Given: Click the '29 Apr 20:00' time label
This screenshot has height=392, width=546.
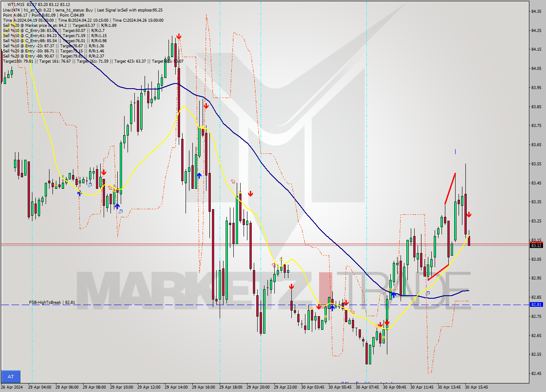Looking at the screenshot, I should point(258,387).
